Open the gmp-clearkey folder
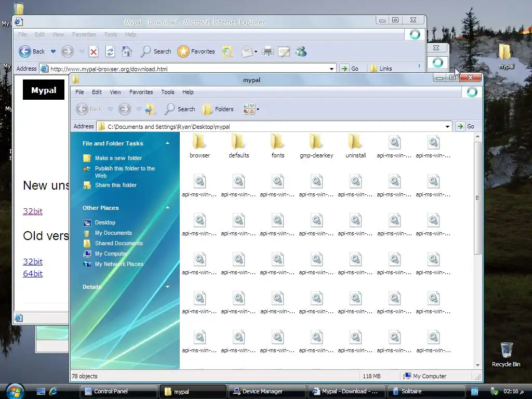The image size is (532, 399). (x=316, y=146)
